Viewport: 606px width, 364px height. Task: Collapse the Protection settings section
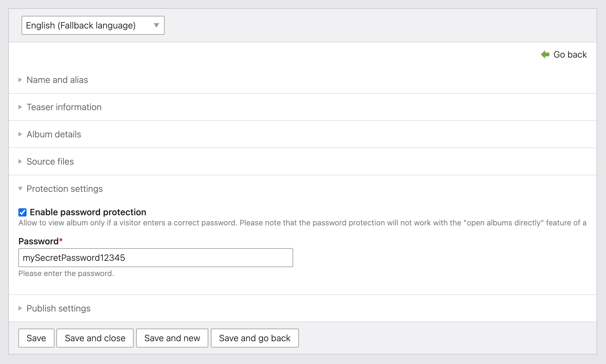point(65,189)
